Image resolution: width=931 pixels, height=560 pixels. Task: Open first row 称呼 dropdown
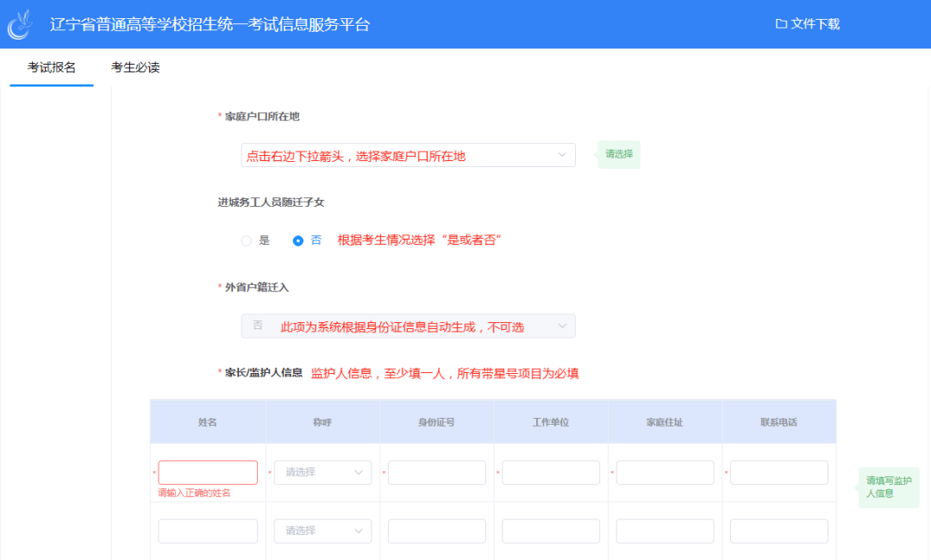[x=322, y=472]
